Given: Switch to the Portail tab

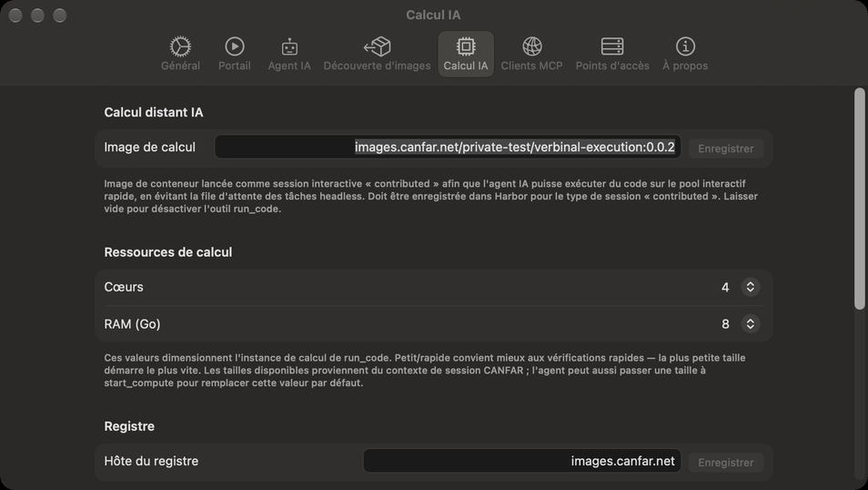Looking at the screenshot, I should (234, 54).
